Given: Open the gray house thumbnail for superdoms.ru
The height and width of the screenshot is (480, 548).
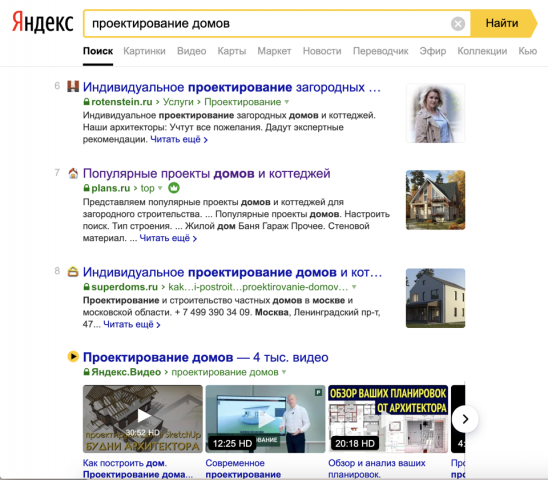Looking at the screenshot, I should (435, 298).
